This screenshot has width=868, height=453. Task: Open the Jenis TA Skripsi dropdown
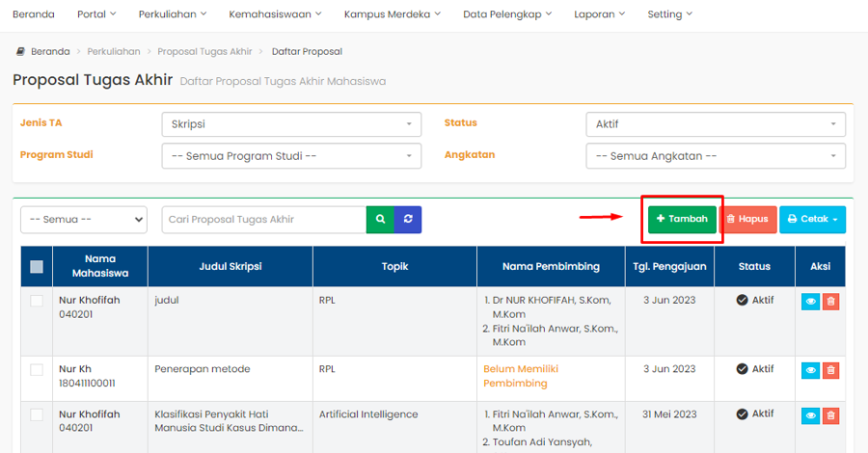click(291, 124)
